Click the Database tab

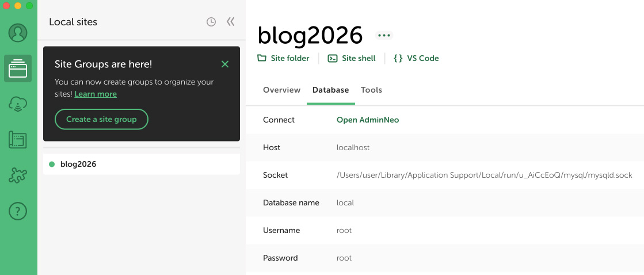330,90
